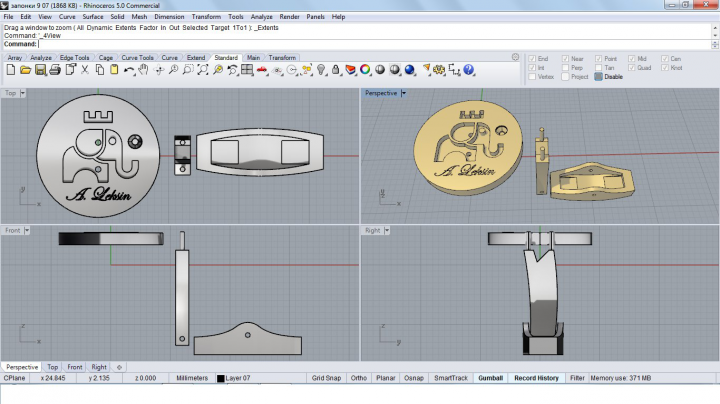Open a file with the folder icon
720x404 pixels.
tap(25, 70)
